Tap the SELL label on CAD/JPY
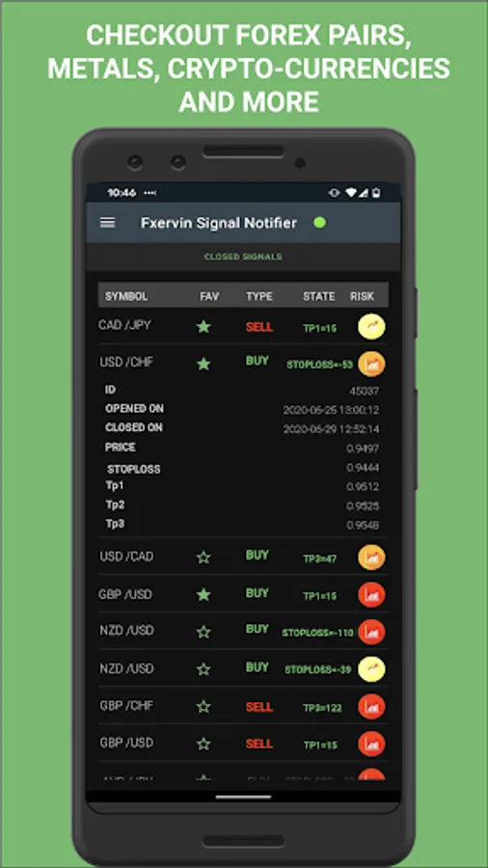488x868 pixels. point(259,327)
